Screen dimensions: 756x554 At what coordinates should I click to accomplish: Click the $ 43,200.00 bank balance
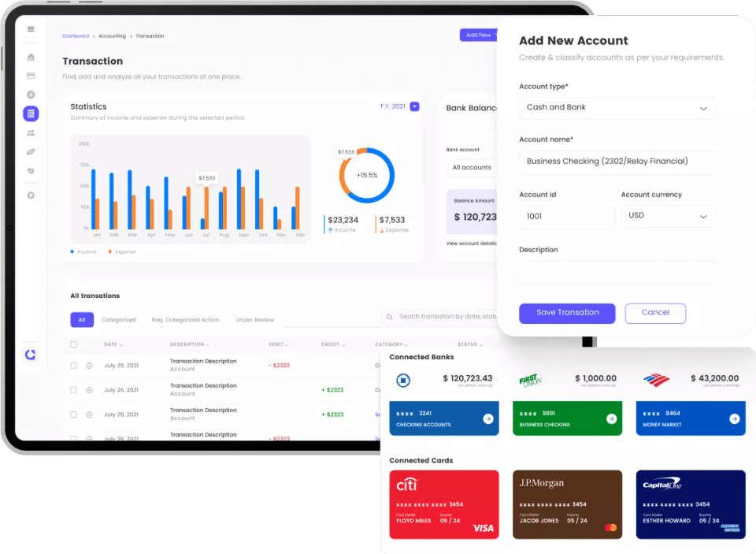tap(714, 379)
